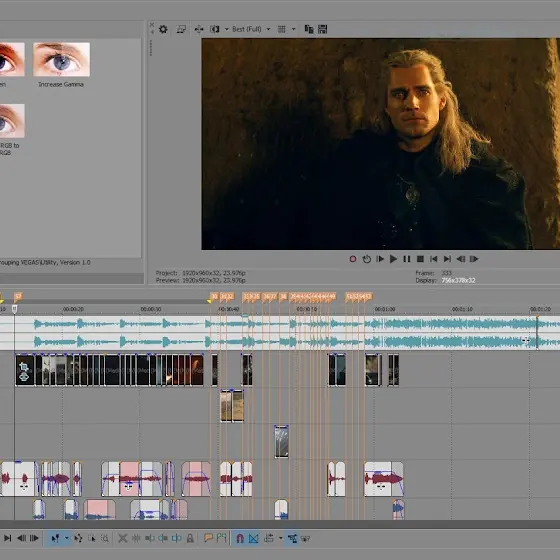Select the RGB to preset eye thumbnail
560x560 pixels.
pyautogui.click(x=12, y=121)
